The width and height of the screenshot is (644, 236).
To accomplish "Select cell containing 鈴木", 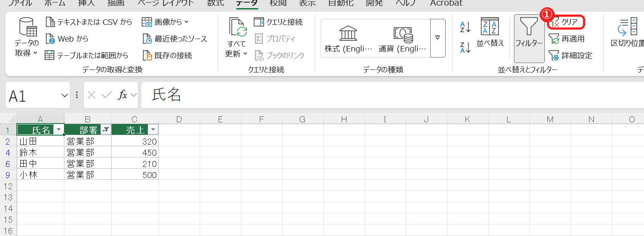I will coord(40,152).
